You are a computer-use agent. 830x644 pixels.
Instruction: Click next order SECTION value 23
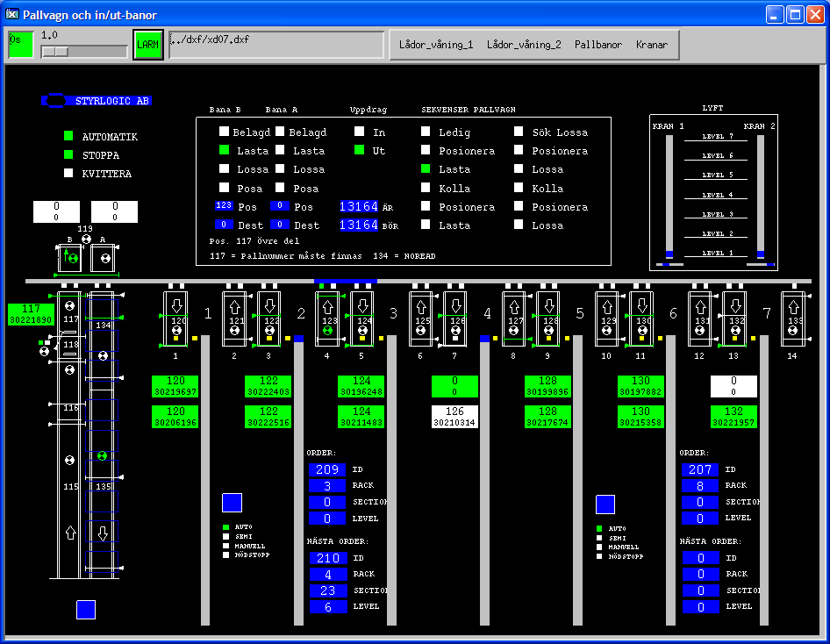327,590
